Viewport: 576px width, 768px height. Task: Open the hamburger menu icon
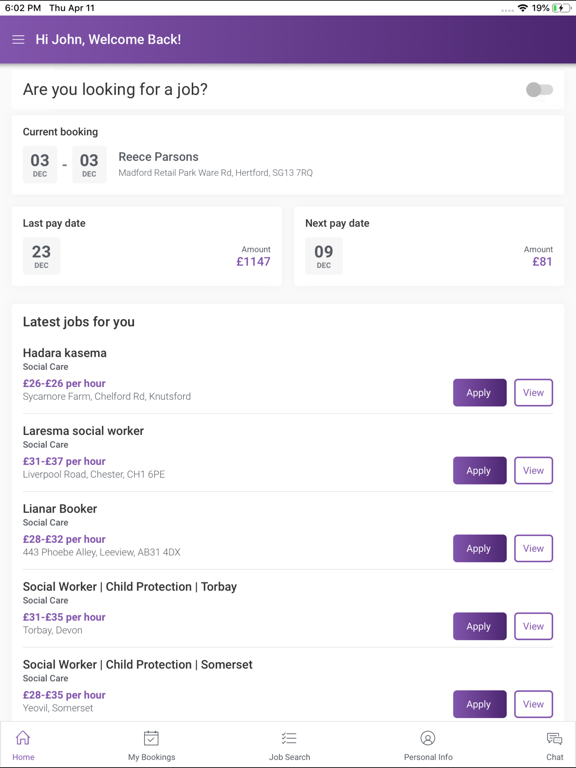click(x=18, y=40)
